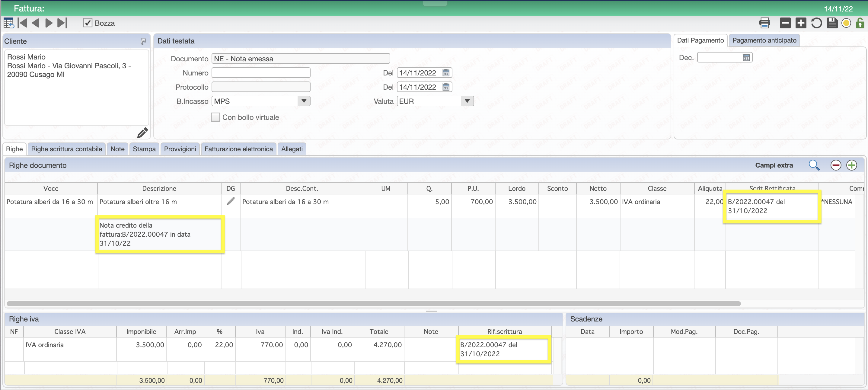This screenshot has height=390, width=868.
Task: Click the IVA ordinaria Classe cell in Righe documento
Action: tap(657, 206)
